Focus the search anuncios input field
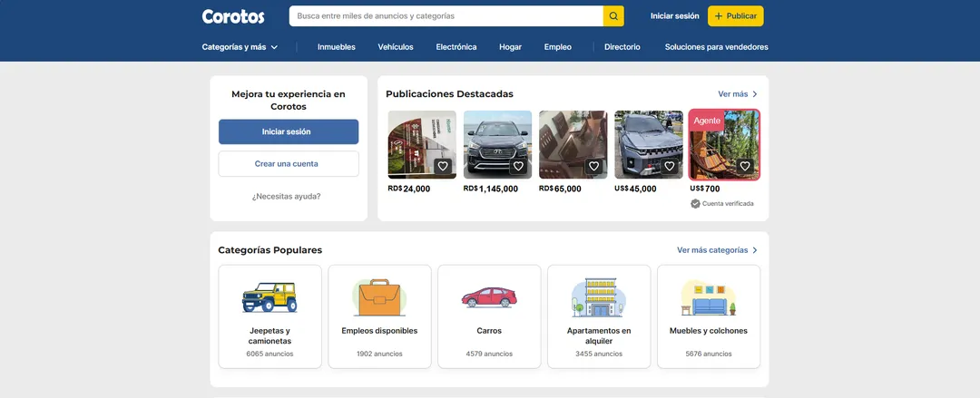 coord(446,16)
